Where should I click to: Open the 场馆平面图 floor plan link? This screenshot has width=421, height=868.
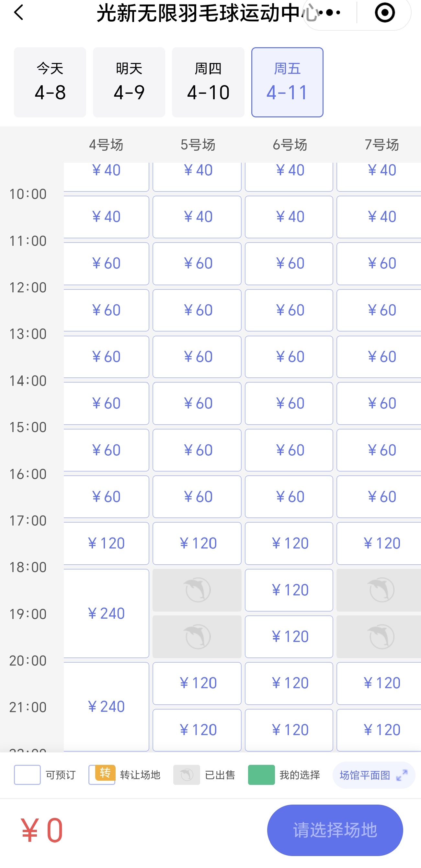coord(365,775)
